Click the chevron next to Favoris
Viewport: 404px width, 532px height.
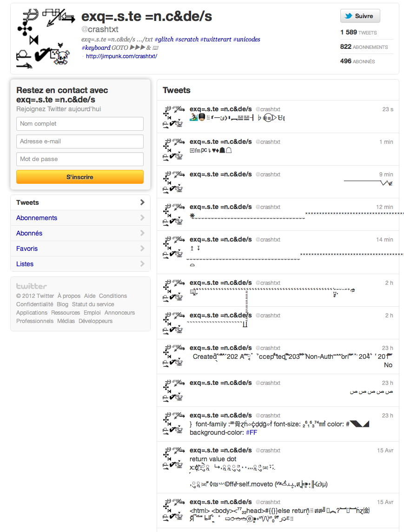[142, 249]
